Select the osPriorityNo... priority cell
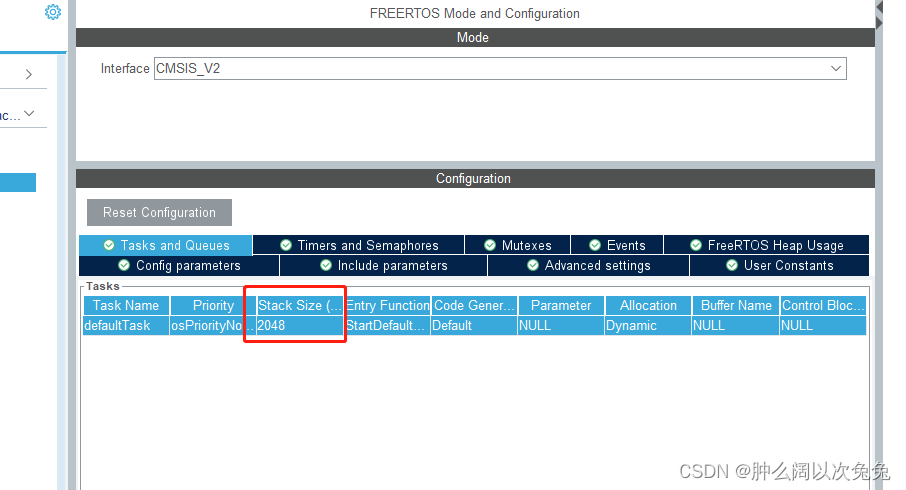 pyautogui.click(x=213, y=325)
